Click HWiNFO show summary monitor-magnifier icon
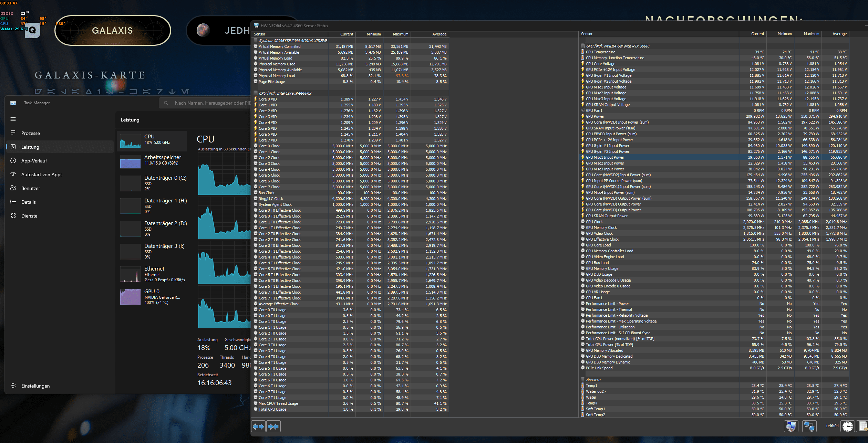This screenshot has height=443, width=868. coord(791,426)
